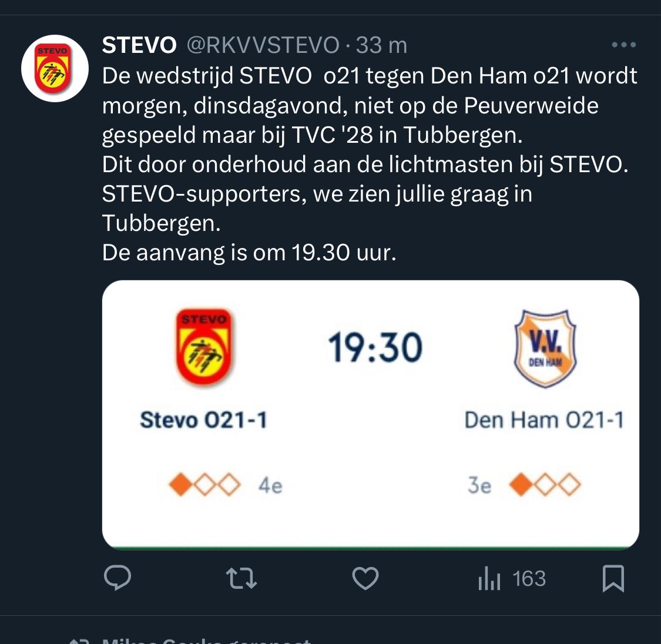Click the 163 views count

[x=529, y=578]
